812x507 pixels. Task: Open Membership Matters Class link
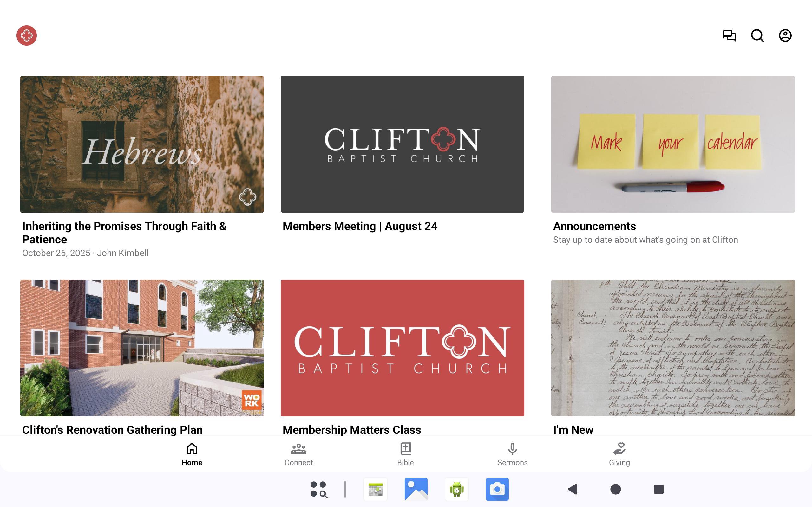tap(352, 430)
